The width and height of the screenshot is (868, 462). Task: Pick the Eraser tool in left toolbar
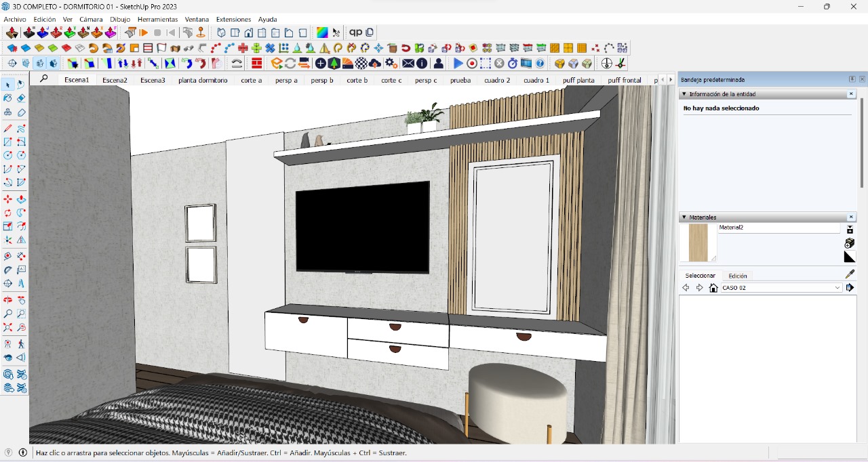(21, 98)
